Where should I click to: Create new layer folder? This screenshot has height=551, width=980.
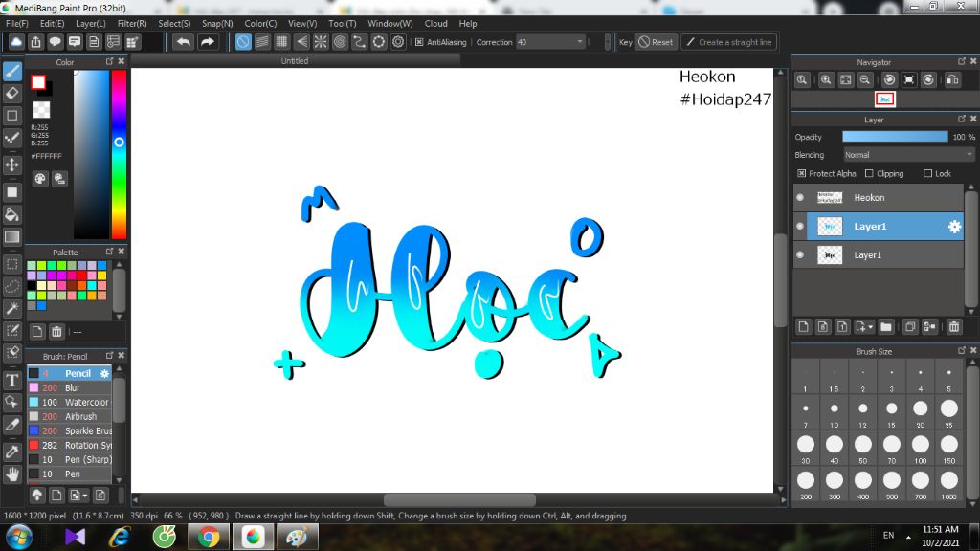(886, 327)
